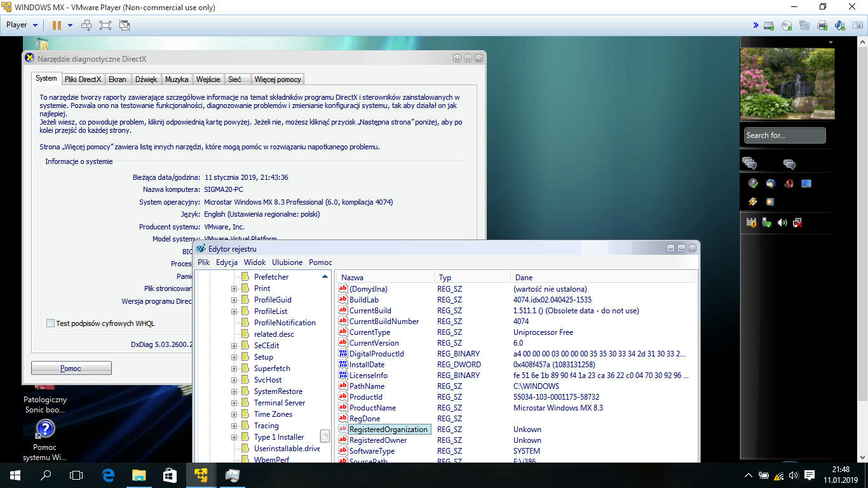Click the Search for... input field
Viewport: 868px width, 488px height.
(785, 135)
